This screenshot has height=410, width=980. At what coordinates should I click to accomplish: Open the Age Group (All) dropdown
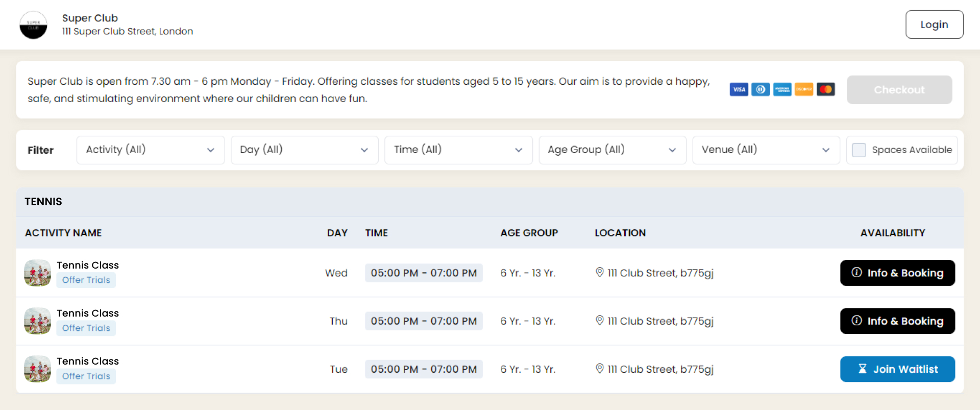[x=612, y=150]
